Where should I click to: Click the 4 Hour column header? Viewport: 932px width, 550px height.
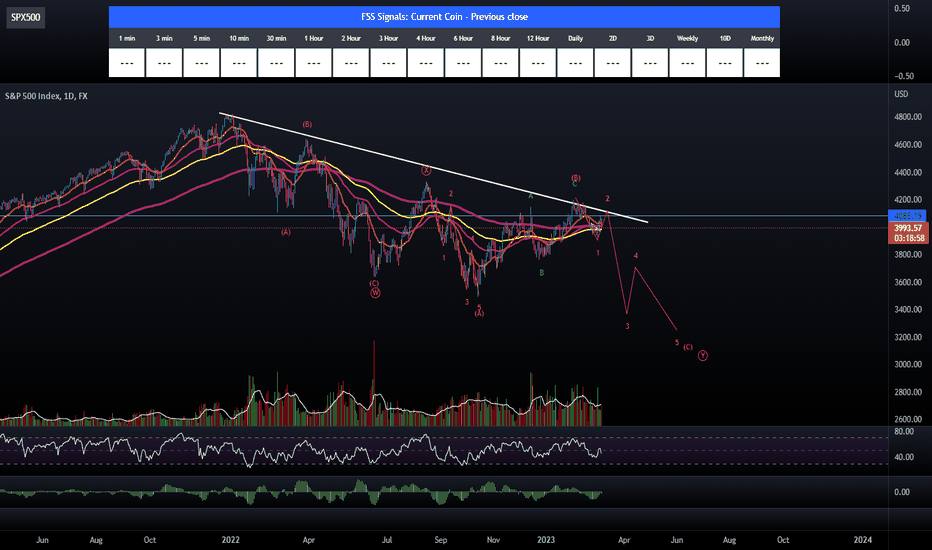[x=426, y=38]
